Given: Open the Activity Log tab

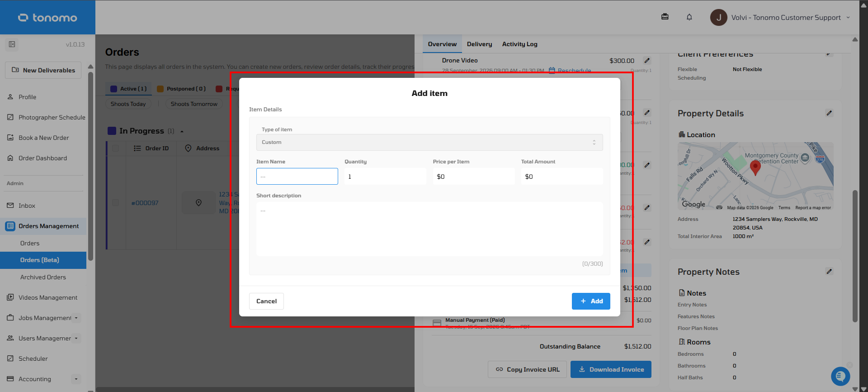Looking at the screenshot, I should [519, 44].
